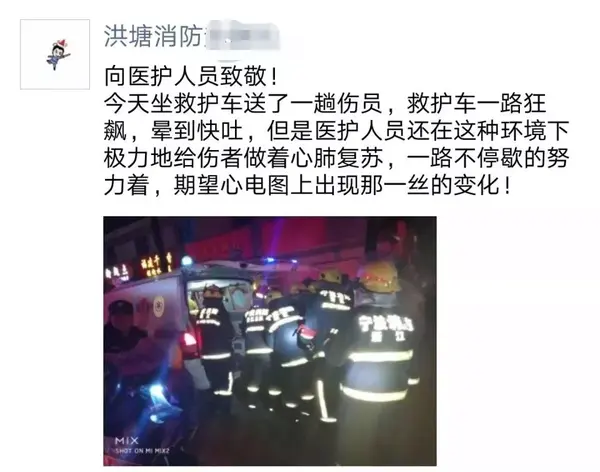This screenshot has height=472, width=600.
Task: Tap the SHOT ON MI MIX2 watermark text
Action: 142,451
